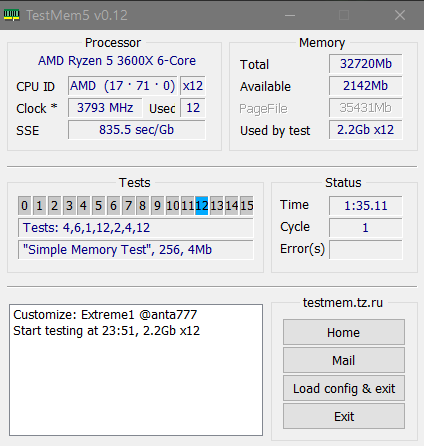Select test number 9 box
This screenshot has width=424, height=446.
(157, 206)
